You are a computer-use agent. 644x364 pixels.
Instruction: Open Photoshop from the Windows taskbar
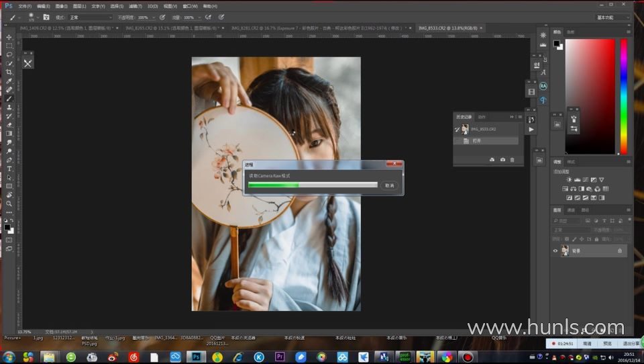click(x=196, y=357)
